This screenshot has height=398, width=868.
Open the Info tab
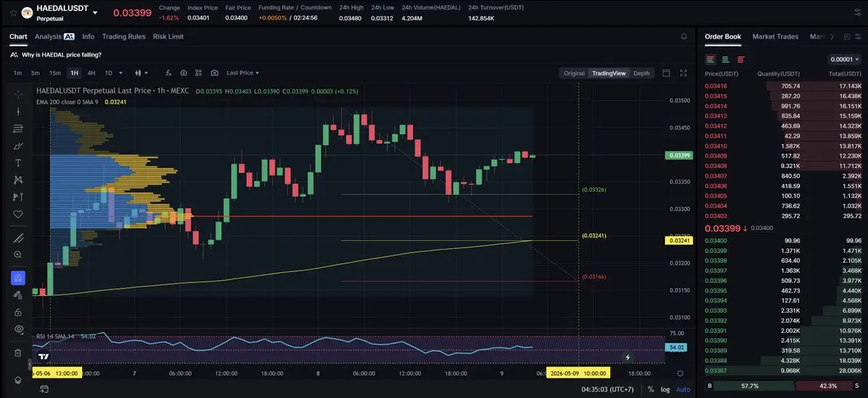tap(88, 36)
